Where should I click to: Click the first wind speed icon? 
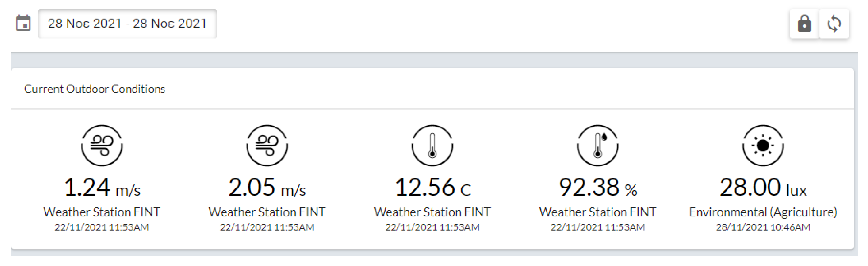tap(102, 146)
